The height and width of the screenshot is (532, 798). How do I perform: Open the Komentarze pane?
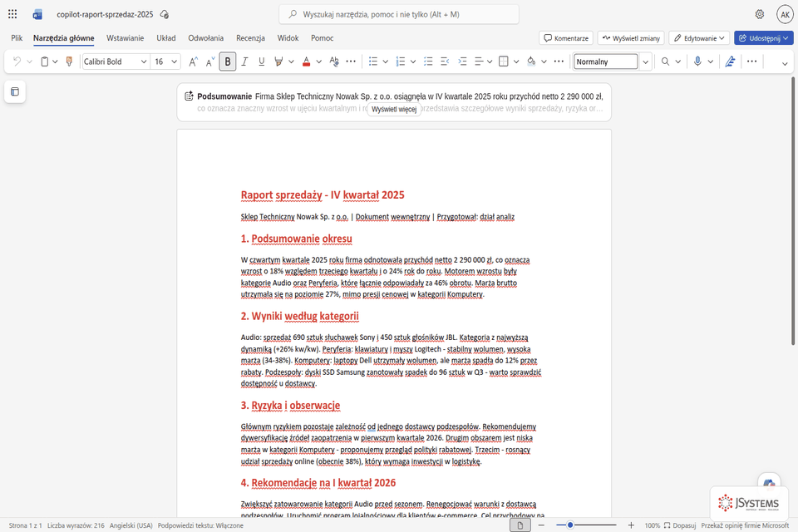pos(566,38)
